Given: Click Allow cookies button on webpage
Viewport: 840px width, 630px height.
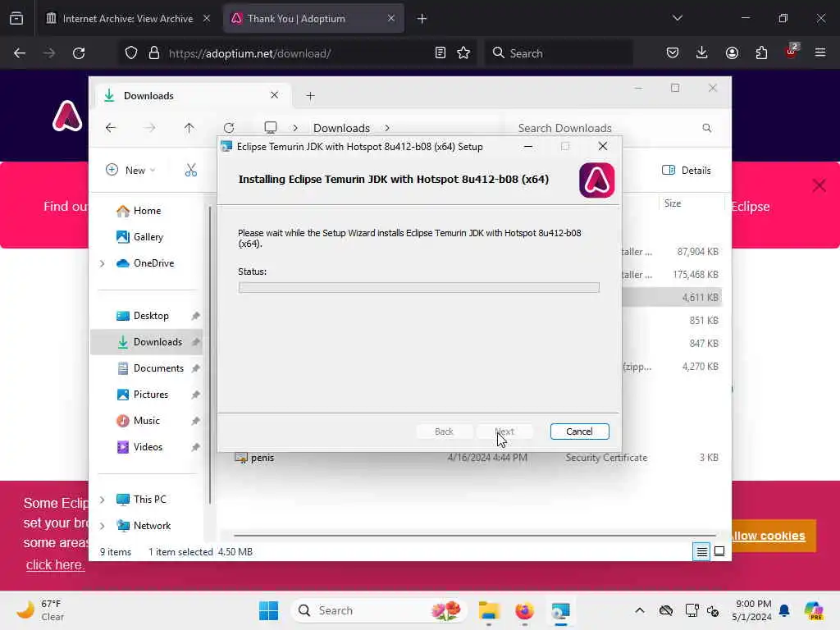Looking at the screenshot, I should (773, 536).
